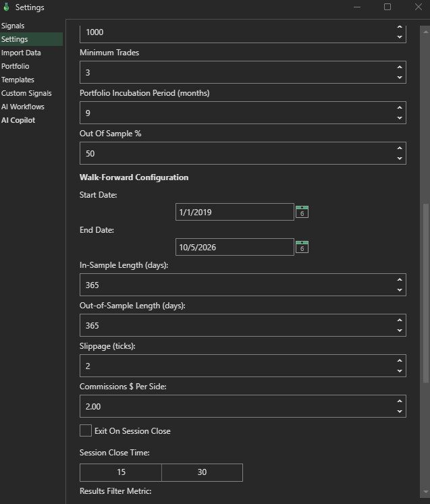
Task: Increase Out-of-Sample Length days
Action: [400, 320]
